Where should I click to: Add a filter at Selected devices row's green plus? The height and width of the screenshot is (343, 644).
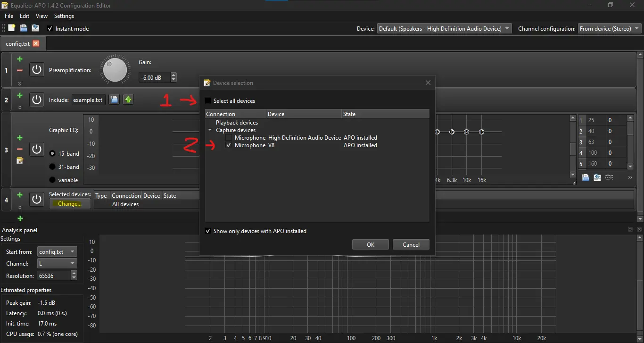[x=20, y=195]
